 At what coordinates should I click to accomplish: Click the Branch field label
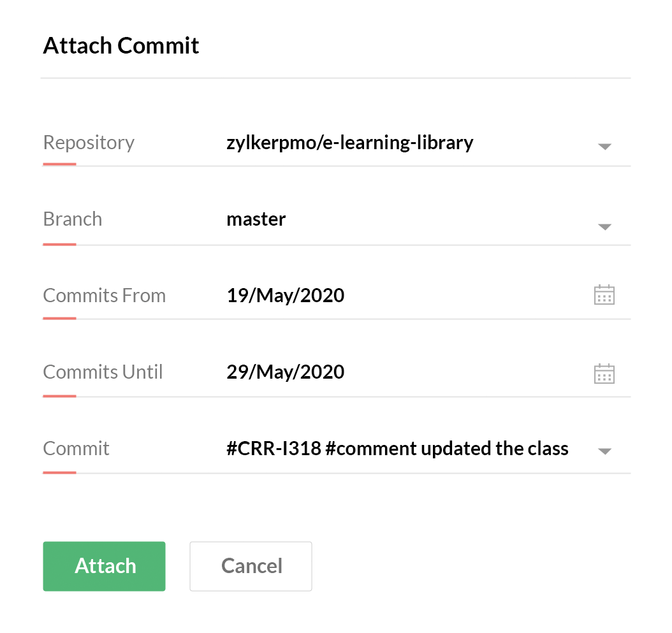pyautogui.click(x=73, y=219)
